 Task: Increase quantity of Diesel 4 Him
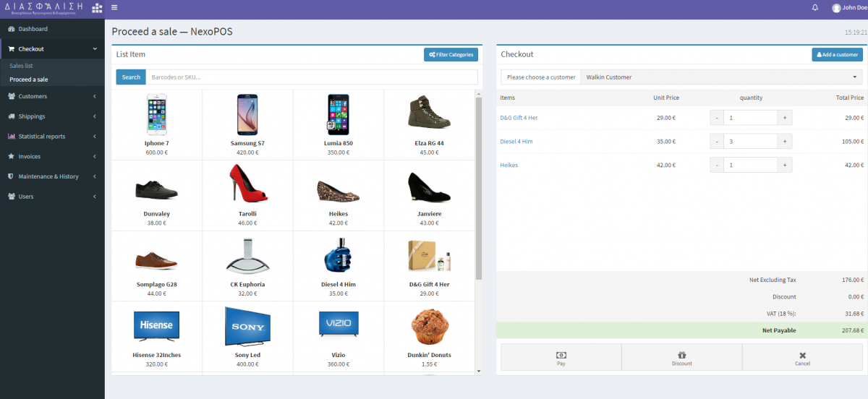point(786,142)
